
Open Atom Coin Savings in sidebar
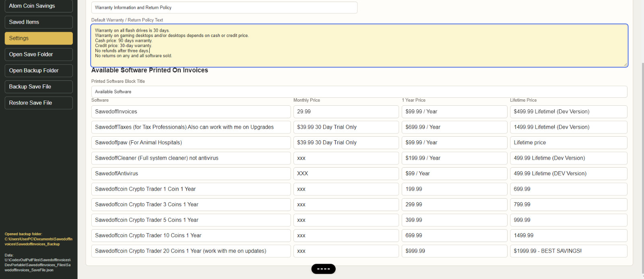pyautogui.click(x=39, y=6)
